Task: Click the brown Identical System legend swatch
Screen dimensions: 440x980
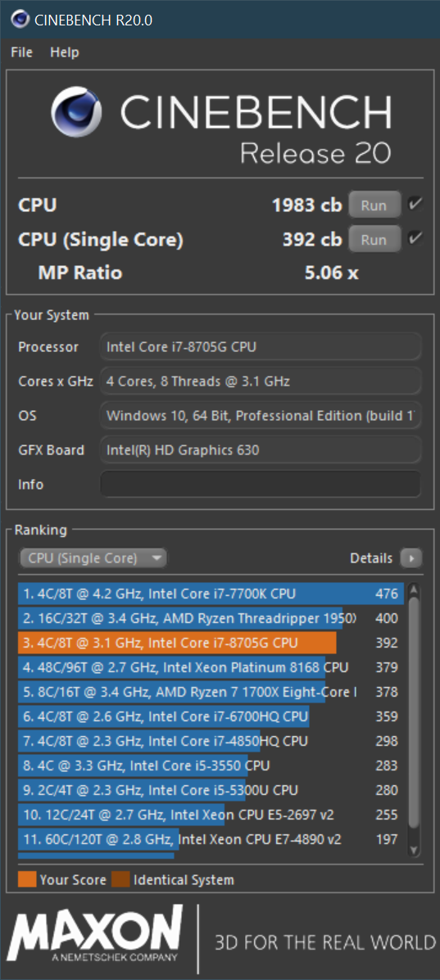Action: [120, 879]
